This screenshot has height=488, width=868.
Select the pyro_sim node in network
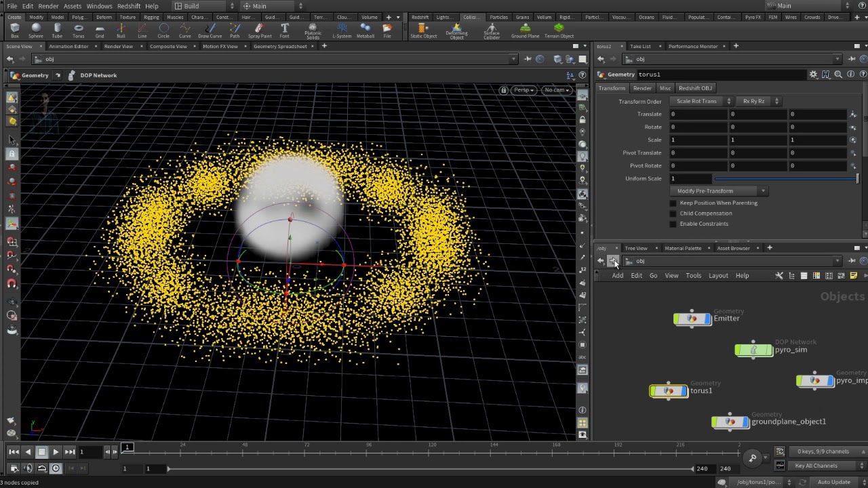click(x=754, y=350)
